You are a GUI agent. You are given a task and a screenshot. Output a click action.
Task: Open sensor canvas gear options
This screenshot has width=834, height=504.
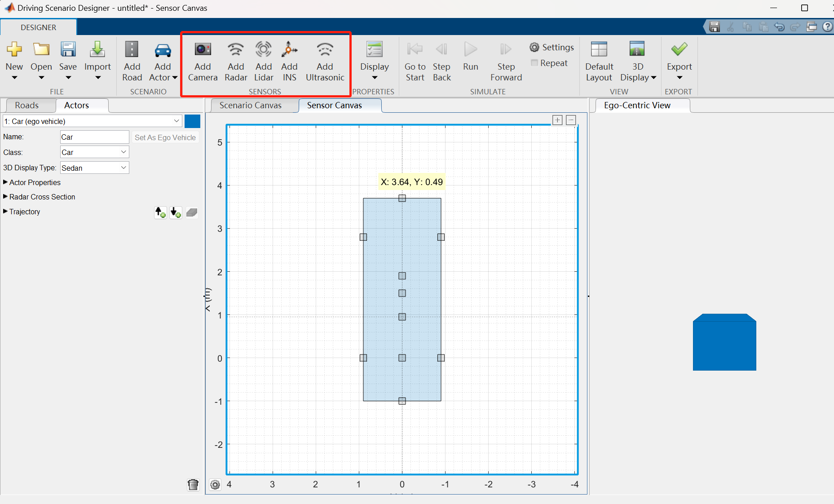(x=215, y=485)
